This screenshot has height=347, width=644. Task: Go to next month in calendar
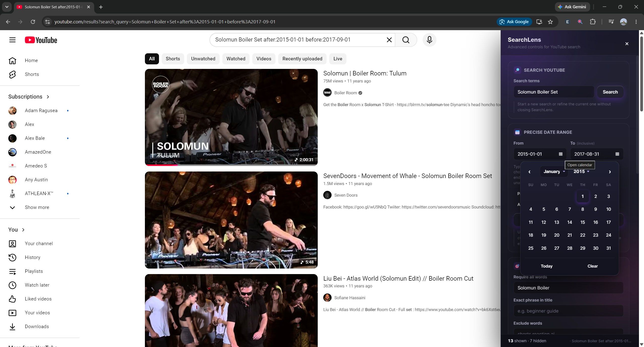click(610, 172)
